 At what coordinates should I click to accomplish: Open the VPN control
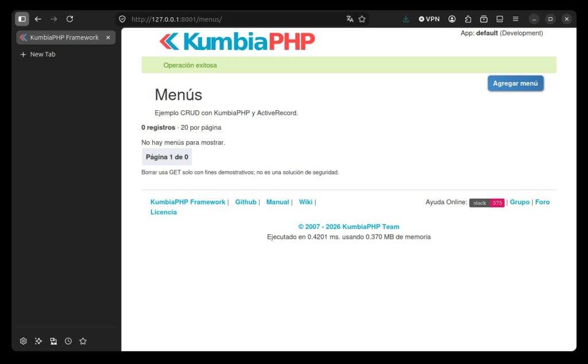point(429,19)
